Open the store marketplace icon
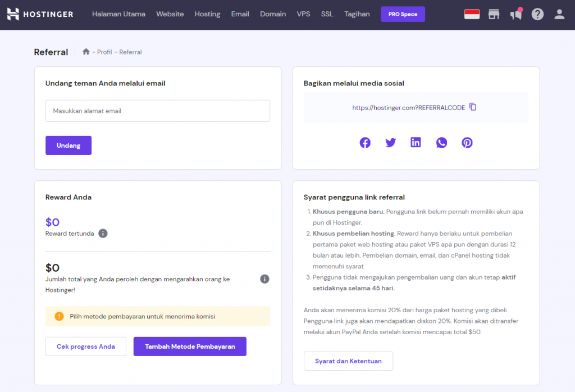This screenshot has width=575, height=392. pos(494,15)
